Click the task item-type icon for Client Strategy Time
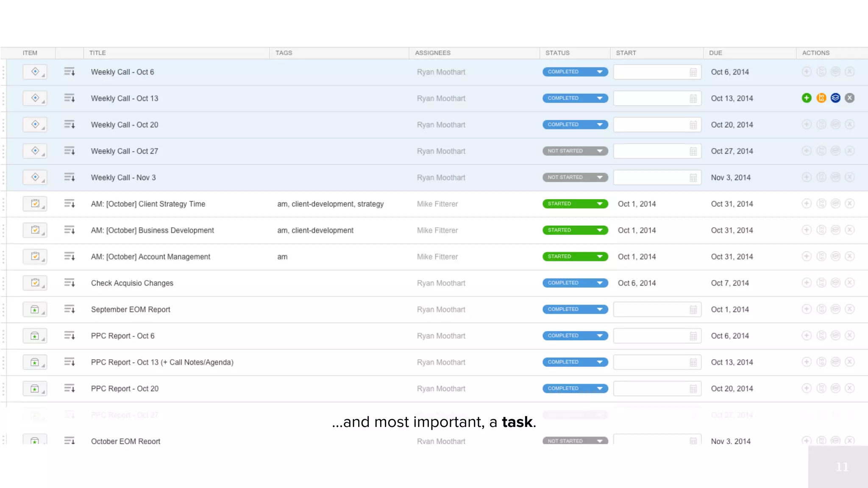Viewport: 868px width, 488px height. coord(35,204)
